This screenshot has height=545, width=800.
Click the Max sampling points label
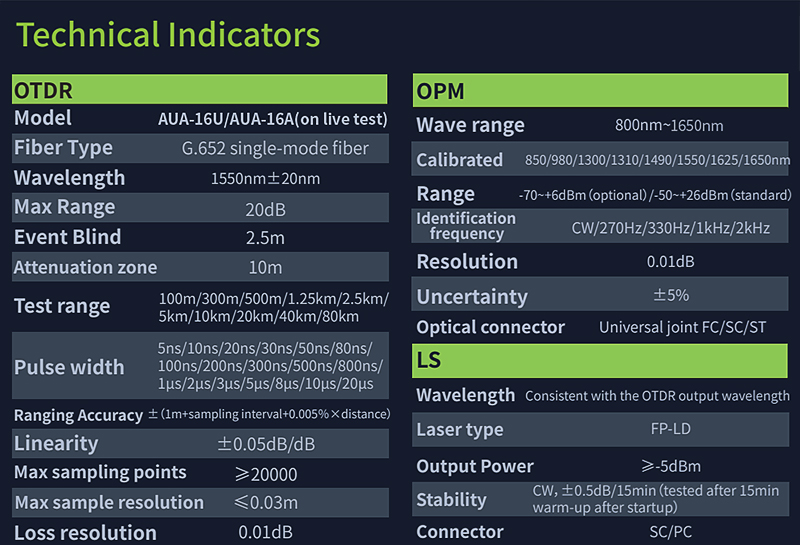click(100, 472)
